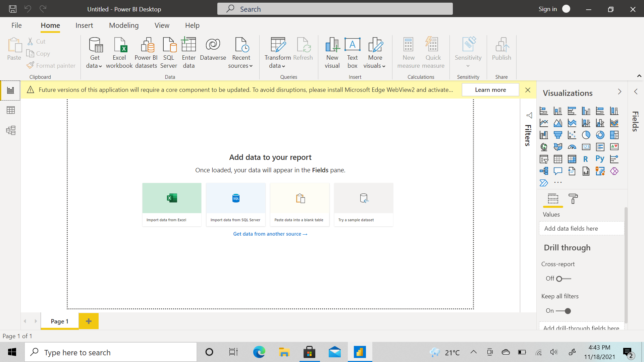Image resolution: width=644 pixels, height=362 pixels.
Task: Click the Import data from Excel tile
Action: tap(172, 204)
